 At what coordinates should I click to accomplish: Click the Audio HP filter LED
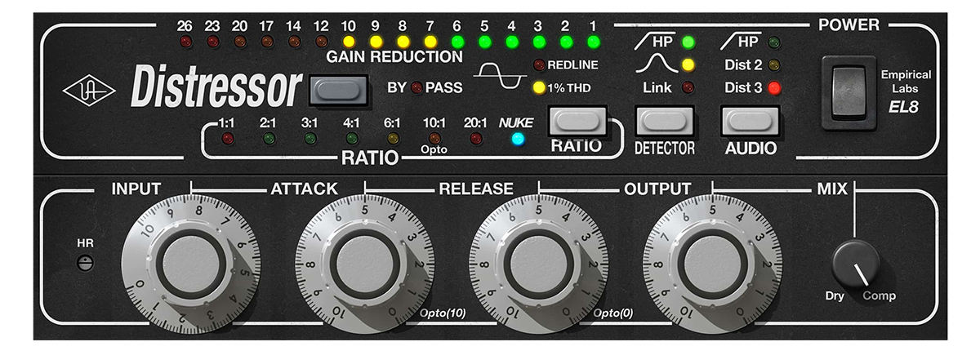pyautogui.click(x=773, y=42)
